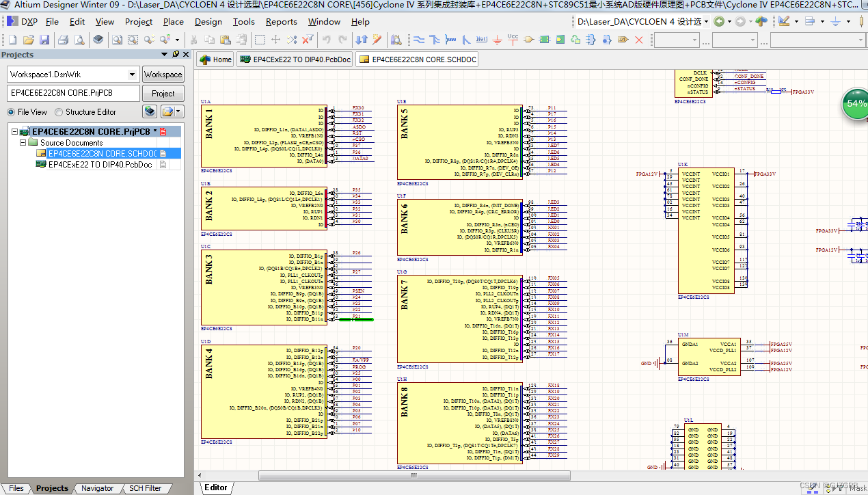Click the Place Wire tool icon
Image resolution: width=868 pixels, height=495 pixels.
[x=418, y=40]
